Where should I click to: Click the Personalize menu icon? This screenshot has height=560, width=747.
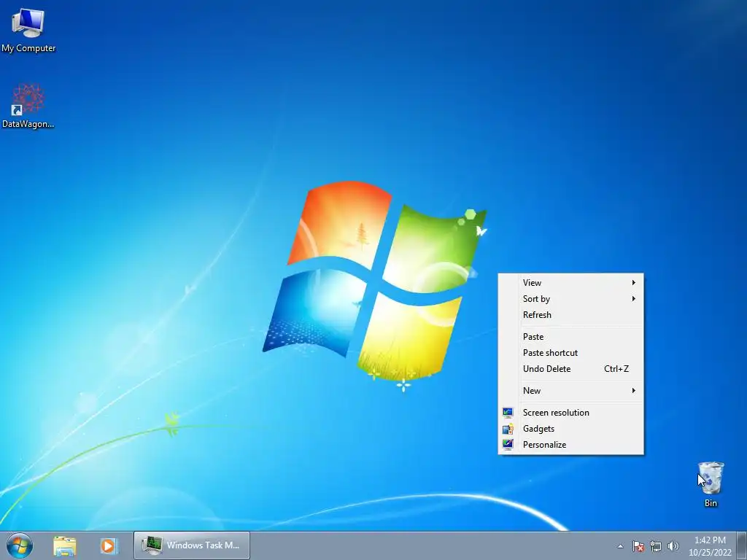point(508,444)
